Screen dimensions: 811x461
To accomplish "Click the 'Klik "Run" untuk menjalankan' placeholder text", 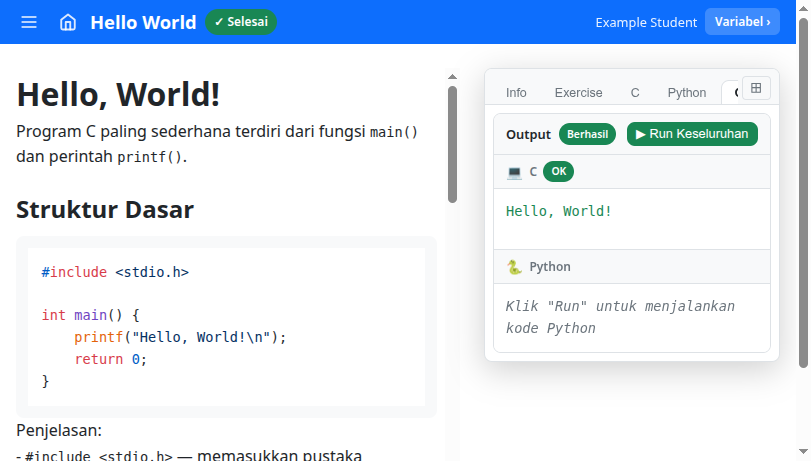I will pyautogui.click(x=620, y=306).
